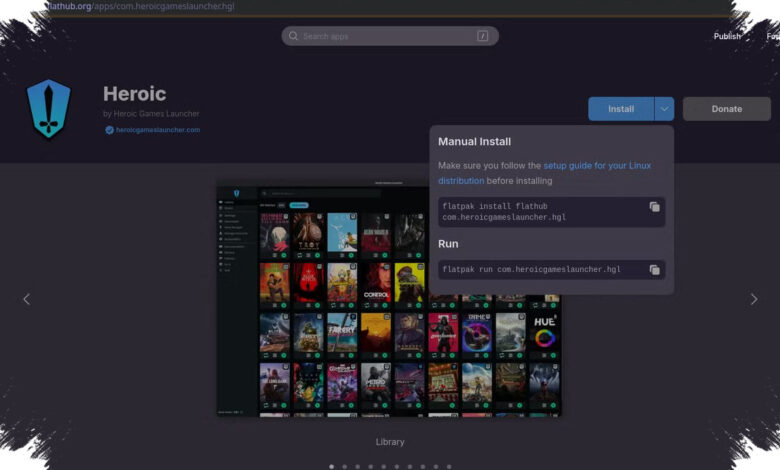Click the Heroic shield logo

tap(49, 108)
